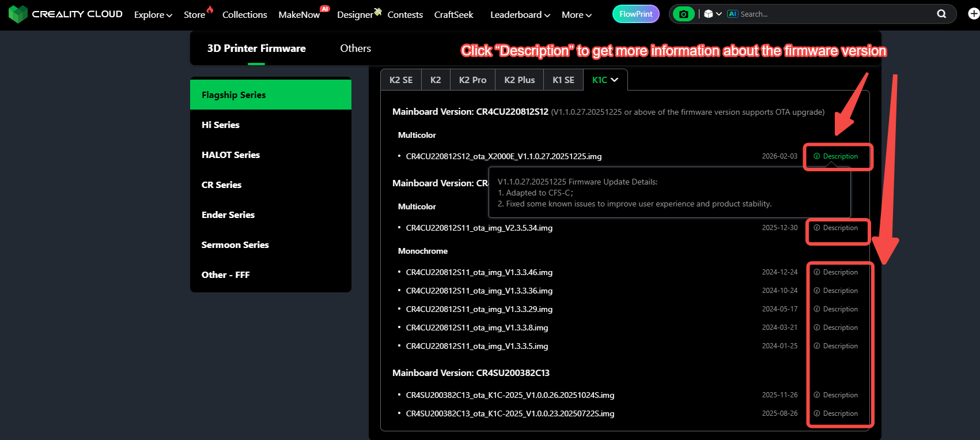Click the magnifying glass search icon
Viewport: 980px width, 440px height.
point(941,14)
